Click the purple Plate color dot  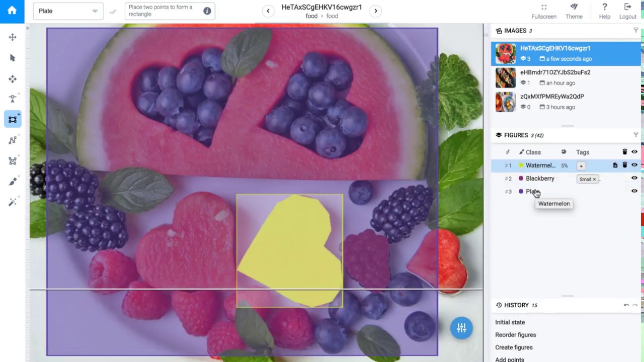point(521,192)
